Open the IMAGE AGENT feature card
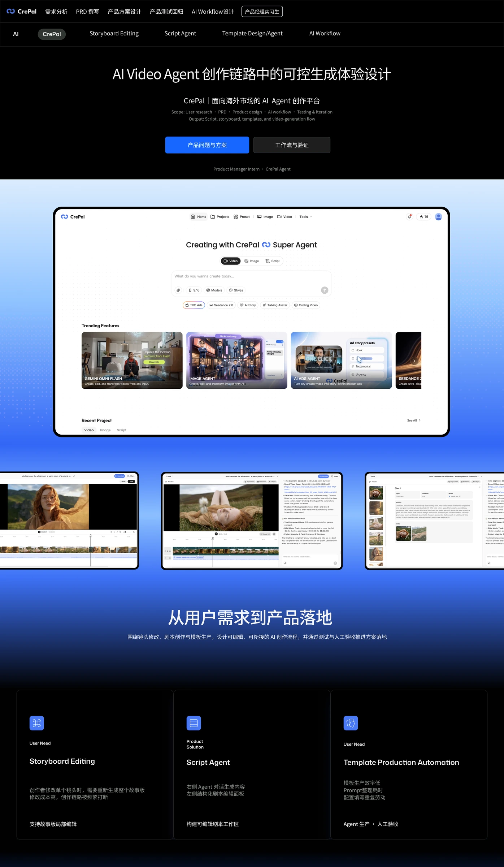Screen dimensions: 504x867 pyautogui.click(x=237, y=361)
